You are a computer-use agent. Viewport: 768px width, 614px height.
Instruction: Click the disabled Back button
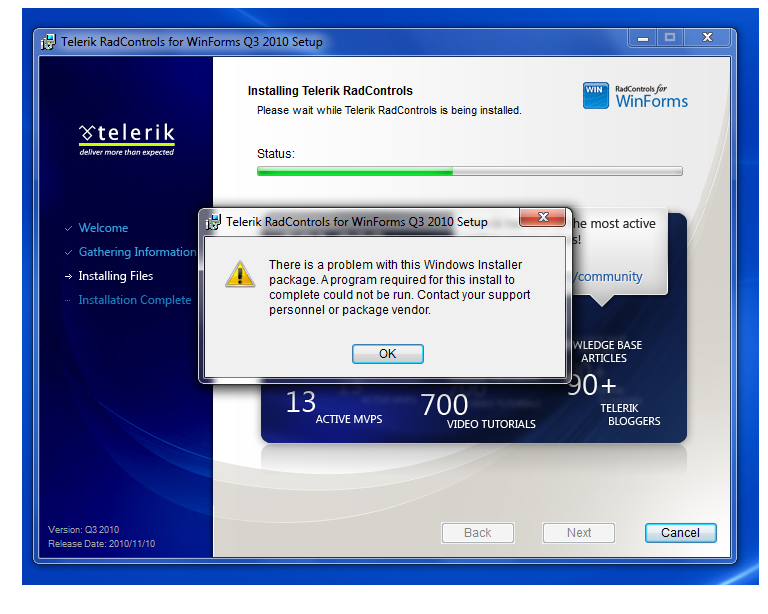pos(478,533)
